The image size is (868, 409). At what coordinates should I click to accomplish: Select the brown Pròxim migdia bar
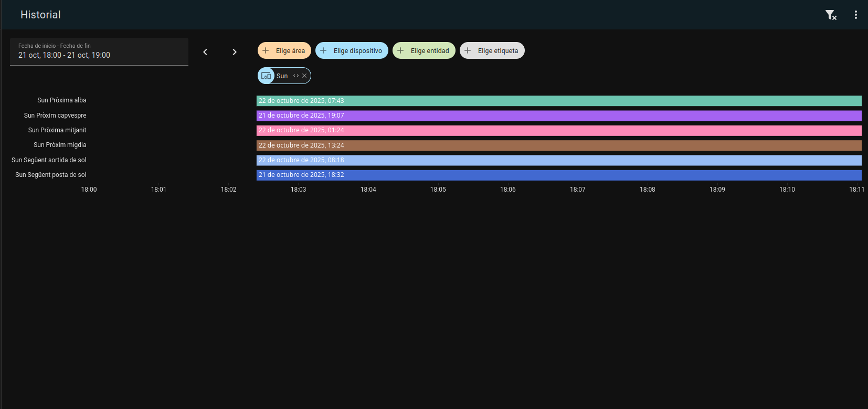[x=558, y=145]
